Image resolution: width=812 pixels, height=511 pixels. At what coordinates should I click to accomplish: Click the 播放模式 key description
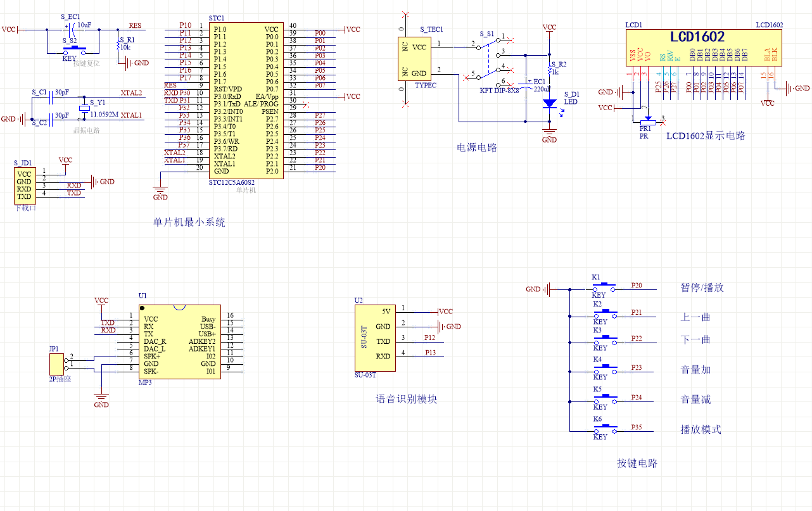701,429
